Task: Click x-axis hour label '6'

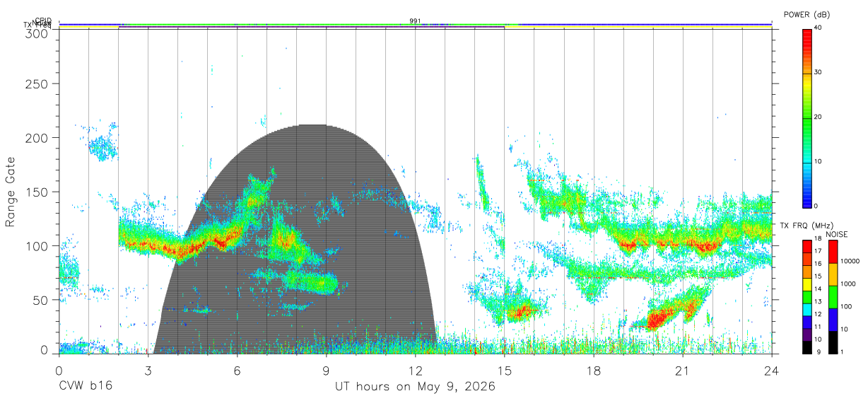Action: [x=237, y=371]
